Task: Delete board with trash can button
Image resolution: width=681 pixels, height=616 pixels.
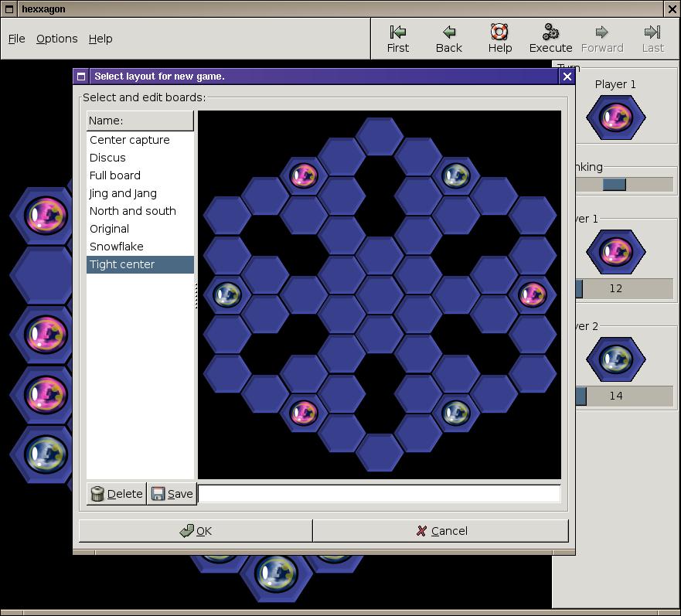Action: [x=117, y=494]
